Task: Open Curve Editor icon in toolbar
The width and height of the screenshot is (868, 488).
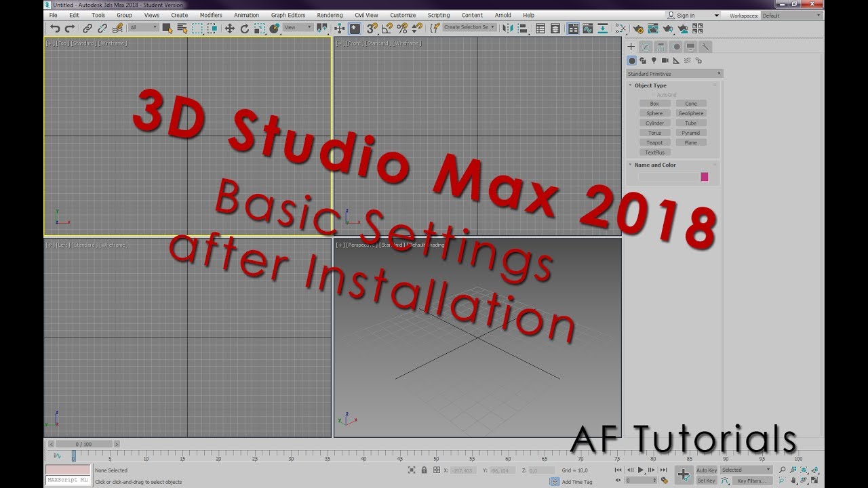Action: coord(588,28)
